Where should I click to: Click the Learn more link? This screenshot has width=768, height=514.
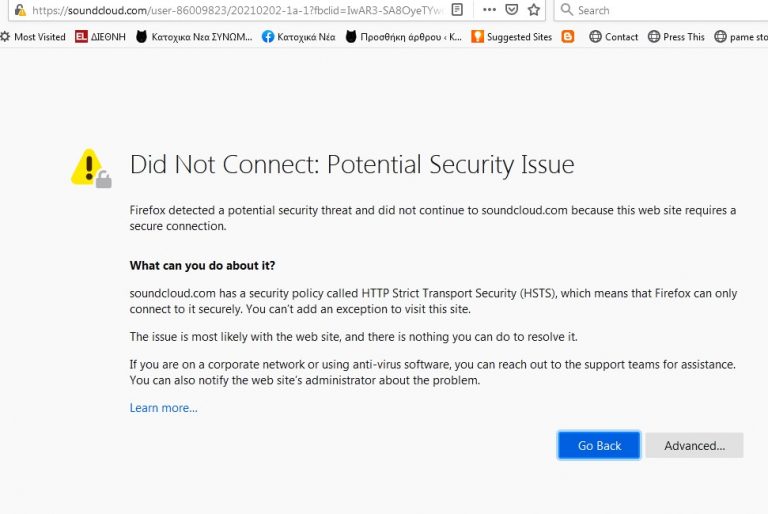click(163, 408)
